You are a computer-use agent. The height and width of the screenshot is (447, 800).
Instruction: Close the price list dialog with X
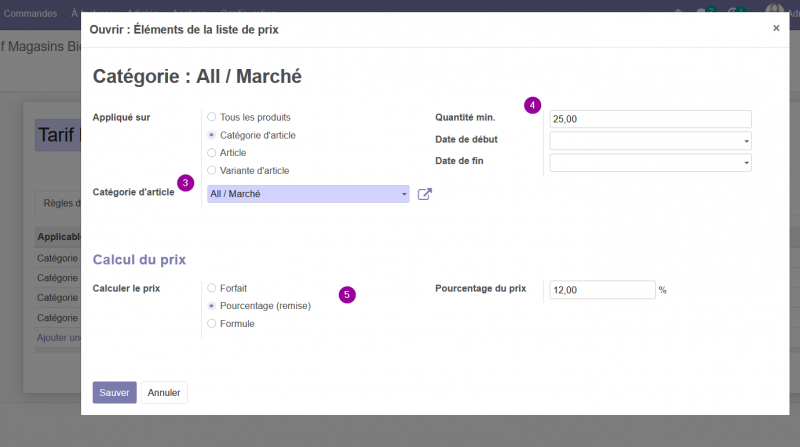point(776,28)
